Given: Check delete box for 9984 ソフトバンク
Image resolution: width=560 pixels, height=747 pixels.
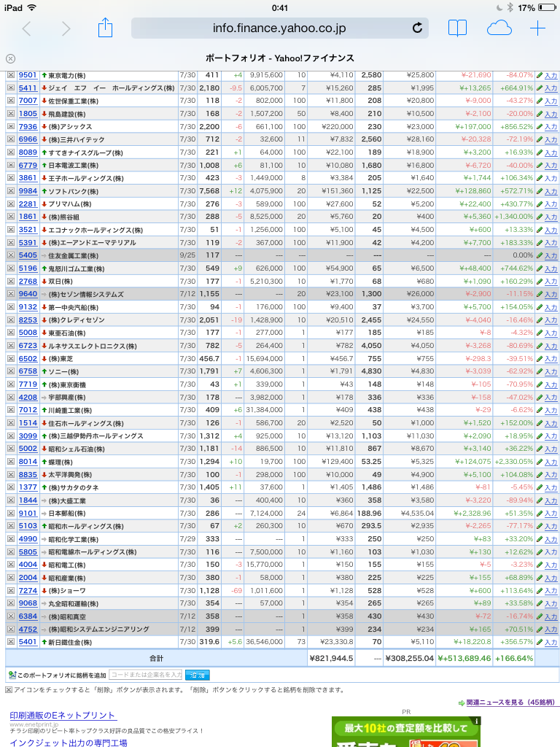Looking at the screenshot, I should (11, 191).
